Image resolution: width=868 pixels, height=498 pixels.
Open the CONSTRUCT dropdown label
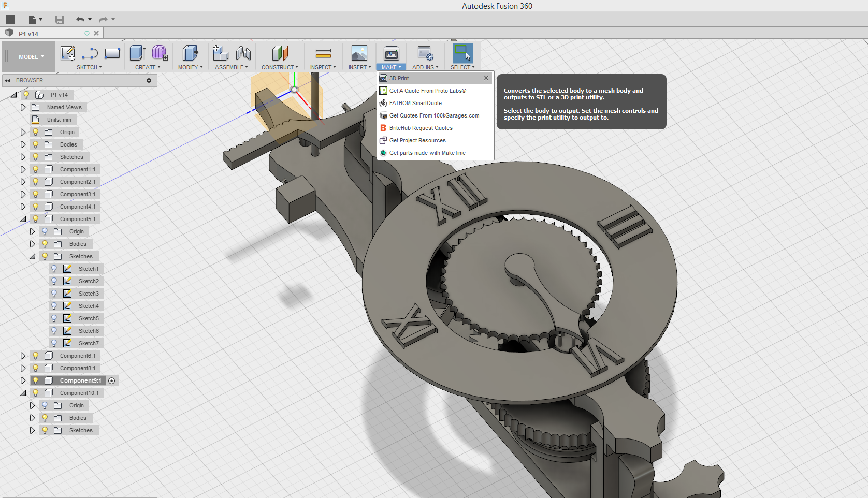280,67
